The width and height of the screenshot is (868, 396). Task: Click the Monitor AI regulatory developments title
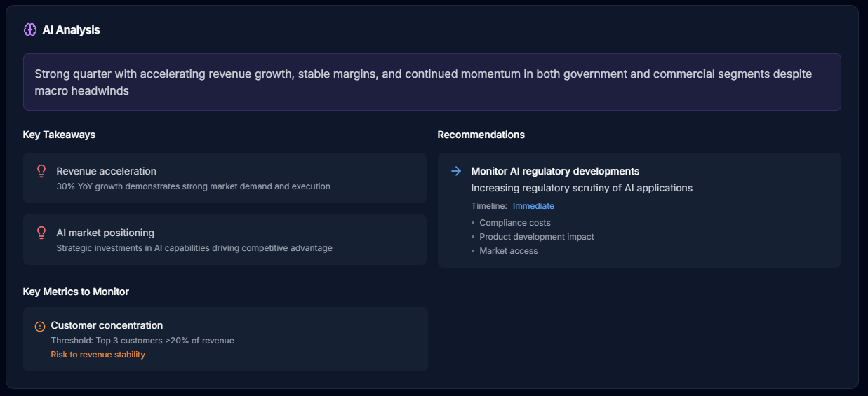pos(555,171)
